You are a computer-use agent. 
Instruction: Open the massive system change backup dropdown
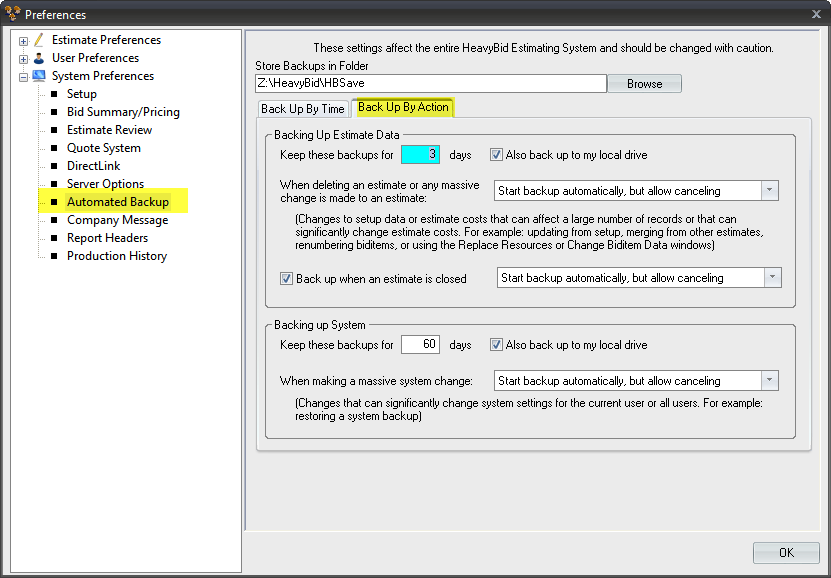point(769,380)
